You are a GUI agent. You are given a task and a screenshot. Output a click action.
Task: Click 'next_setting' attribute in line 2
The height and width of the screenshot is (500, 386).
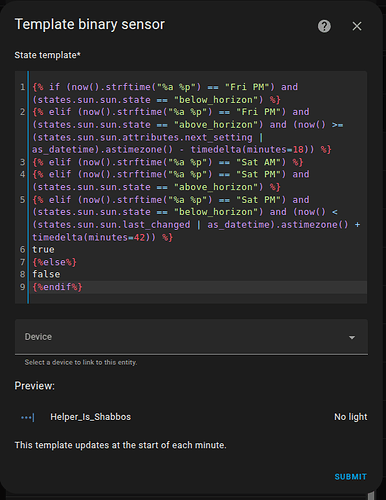[218, 137]
